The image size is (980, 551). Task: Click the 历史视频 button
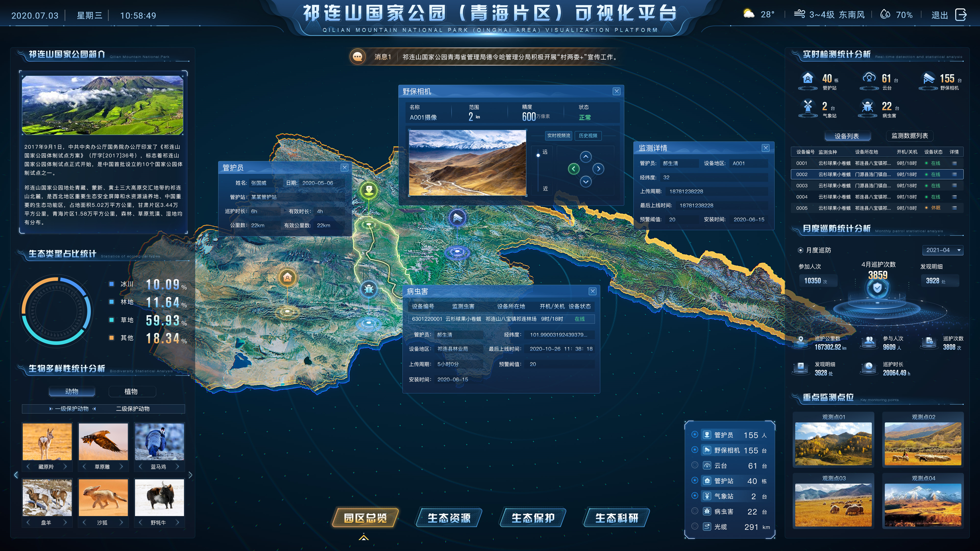tap(588, 136)
